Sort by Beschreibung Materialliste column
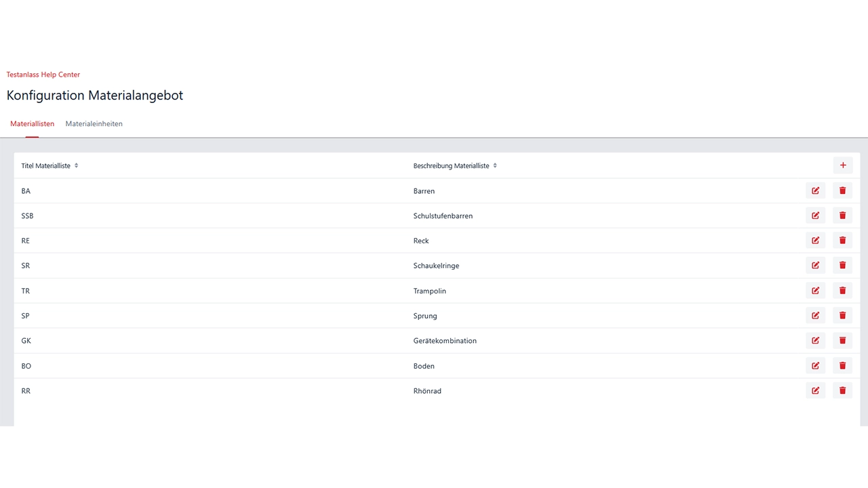The height and width of the screenshot is (488, 868). pos(495,165)
